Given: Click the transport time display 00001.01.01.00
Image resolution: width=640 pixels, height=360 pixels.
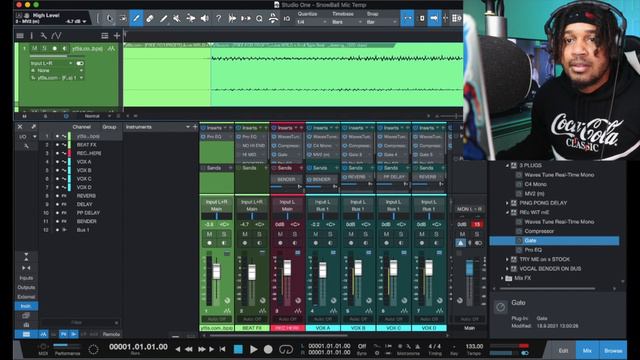Looking at the screenshot, I should coord(138,347).
